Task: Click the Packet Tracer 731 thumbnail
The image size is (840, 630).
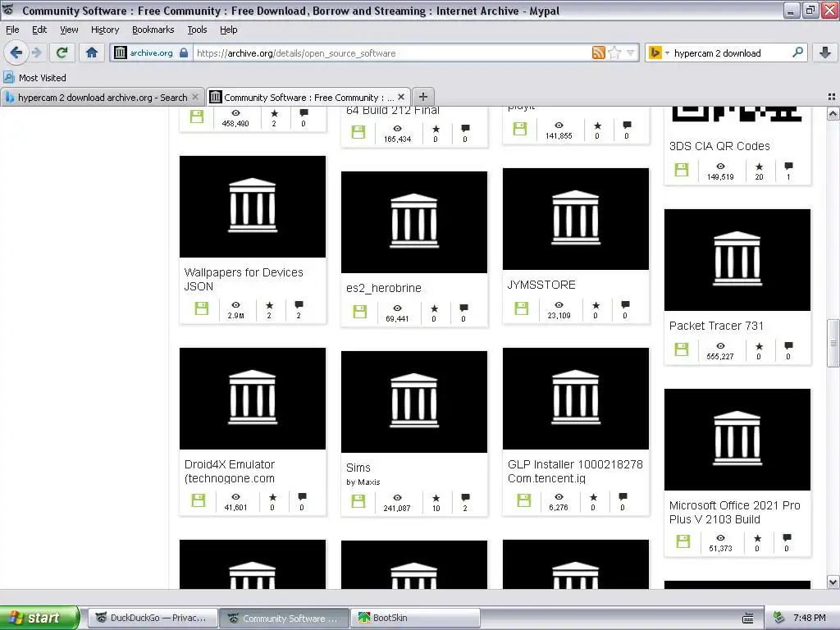Action: 737,259
